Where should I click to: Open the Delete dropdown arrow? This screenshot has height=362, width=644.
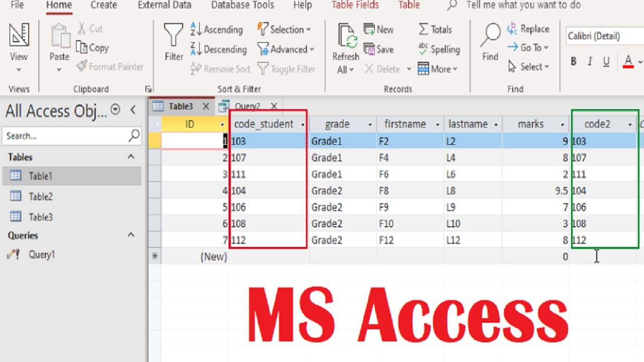[x=409, y=69]
